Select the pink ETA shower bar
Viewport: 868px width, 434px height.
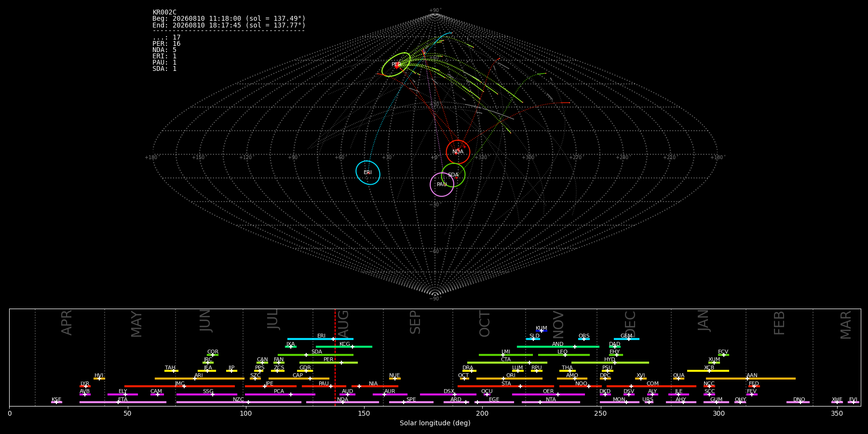click(123, 402)
